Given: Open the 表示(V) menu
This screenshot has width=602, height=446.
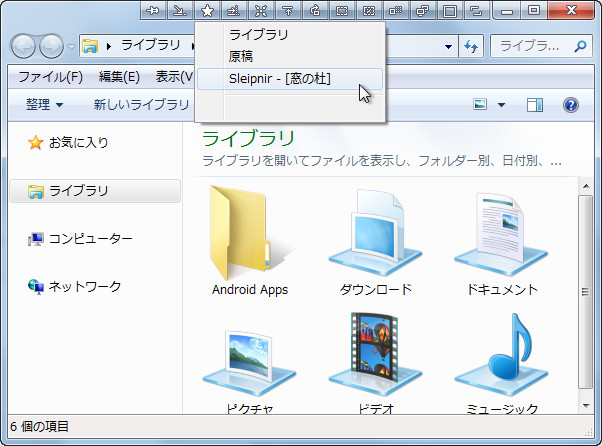Looking at the screenshot, I should pyautogui.click(x=174, y=77).
